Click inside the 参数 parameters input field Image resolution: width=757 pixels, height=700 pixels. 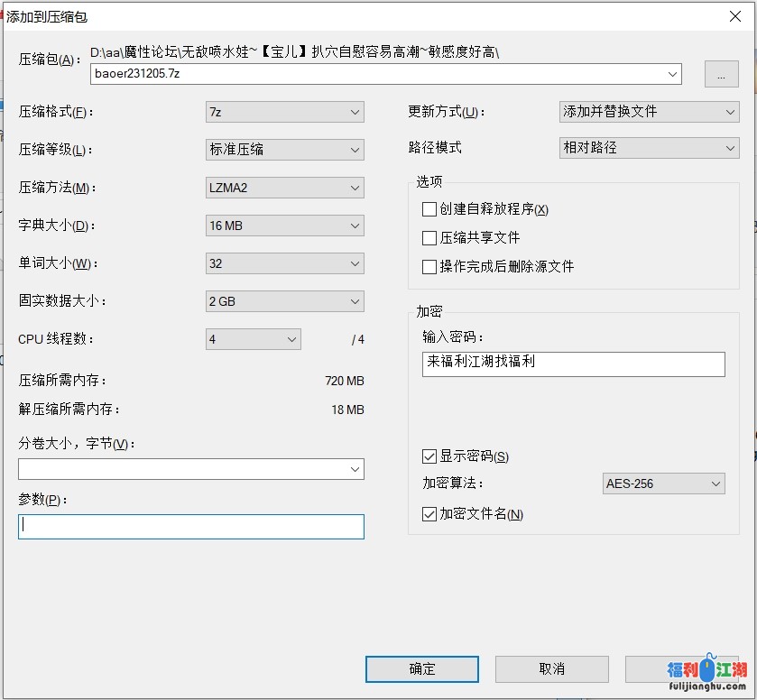click(191, 527)
